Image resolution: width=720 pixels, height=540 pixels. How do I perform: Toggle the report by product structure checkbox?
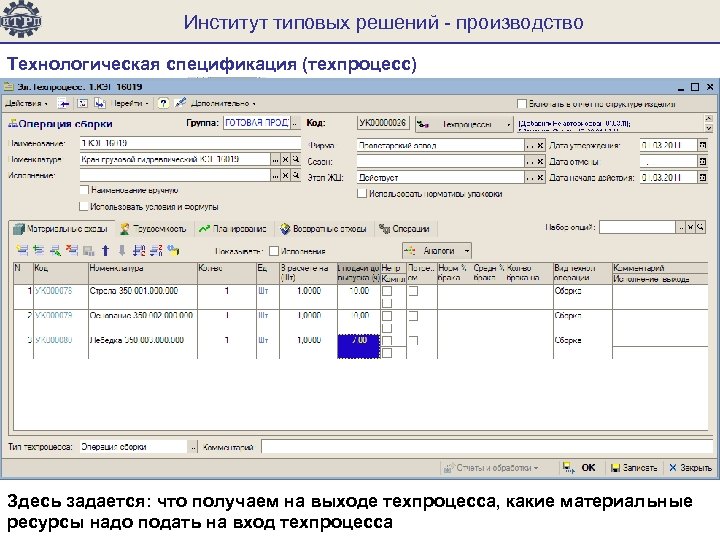[522, 104]
